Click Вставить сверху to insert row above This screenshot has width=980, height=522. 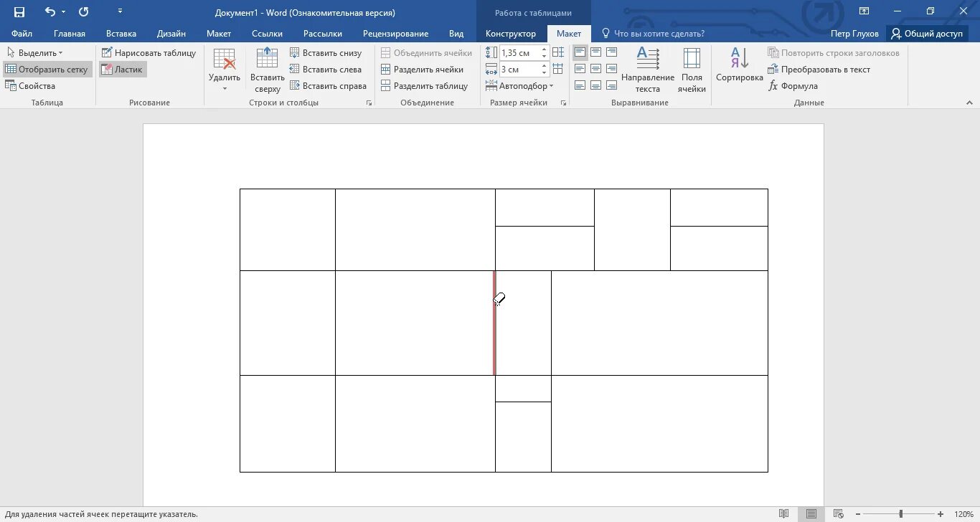click(x=268, y=70)
